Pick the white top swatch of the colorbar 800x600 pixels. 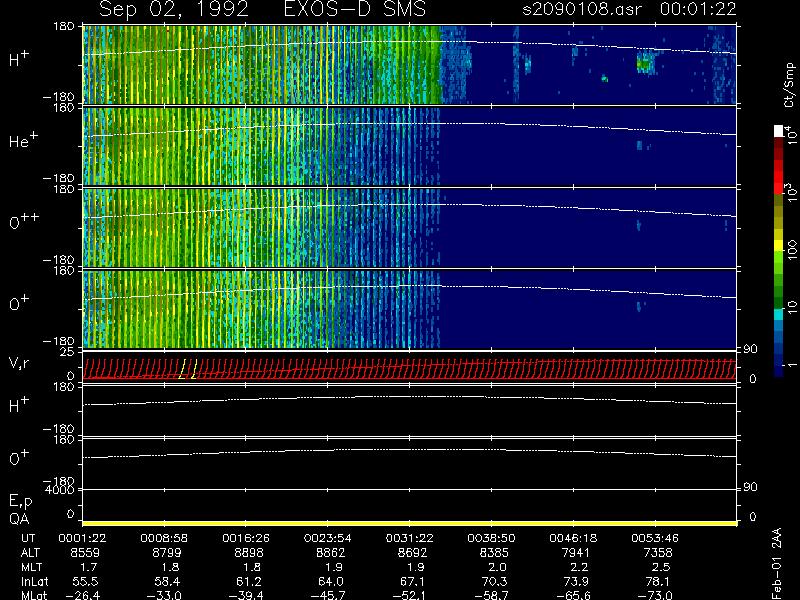pos(779,131)
